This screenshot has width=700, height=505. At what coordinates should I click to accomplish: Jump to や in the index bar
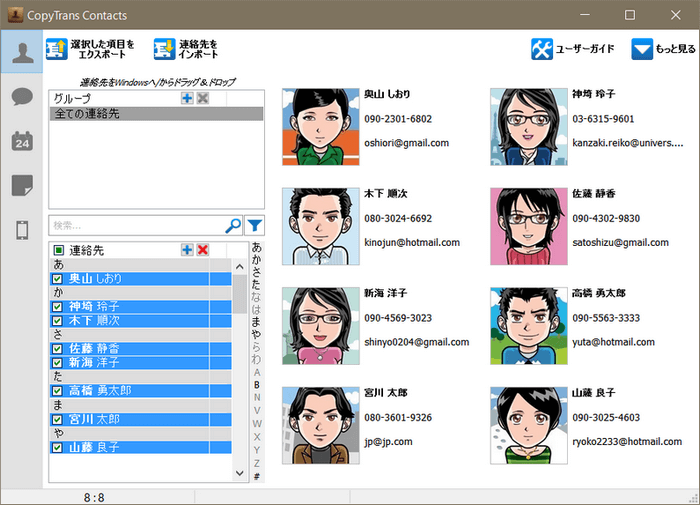[257, 334]
